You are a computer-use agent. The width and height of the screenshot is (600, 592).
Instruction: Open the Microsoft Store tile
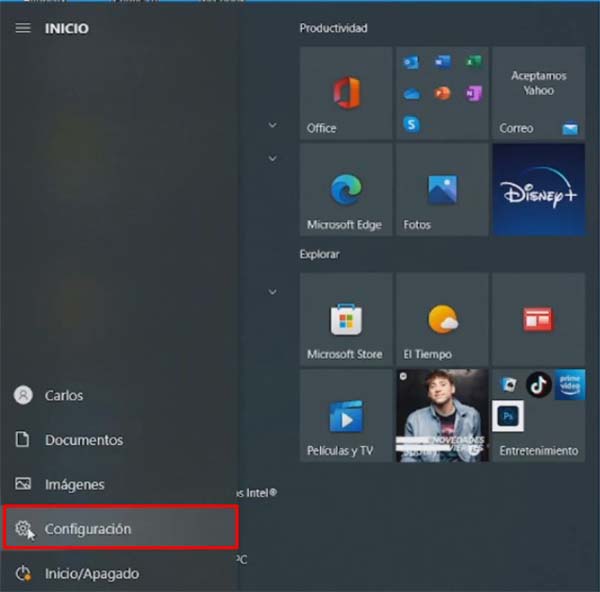(x=346, y=319)
